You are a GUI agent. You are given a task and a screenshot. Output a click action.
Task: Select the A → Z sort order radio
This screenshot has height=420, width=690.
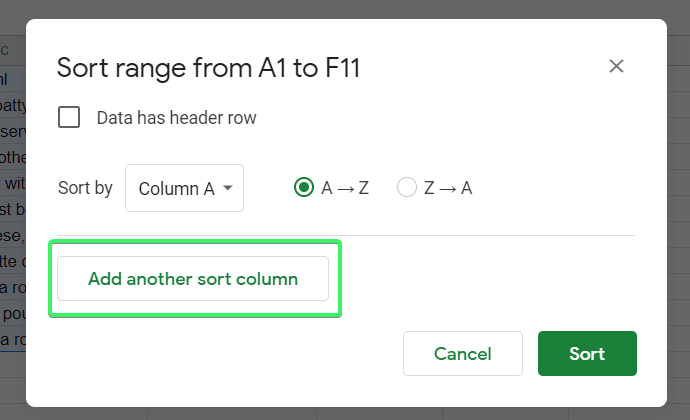point(304,188)
